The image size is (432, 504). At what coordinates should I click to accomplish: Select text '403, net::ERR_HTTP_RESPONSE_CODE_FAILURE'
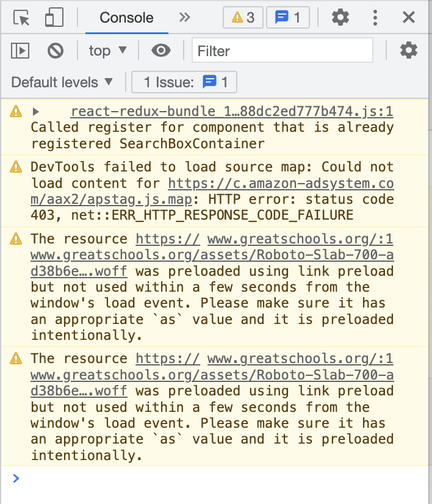click(x=192, y=215)
